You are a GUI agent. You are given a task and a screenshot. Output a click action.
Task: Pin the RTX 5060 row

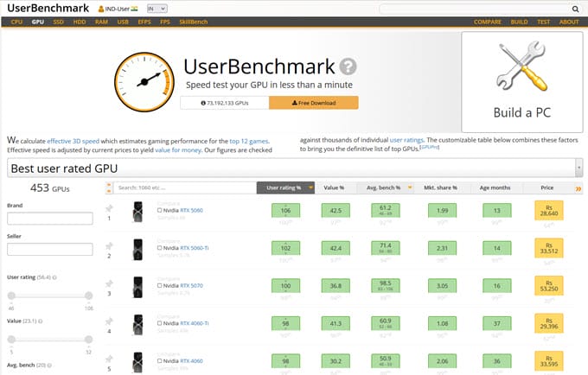pos(109,208)
